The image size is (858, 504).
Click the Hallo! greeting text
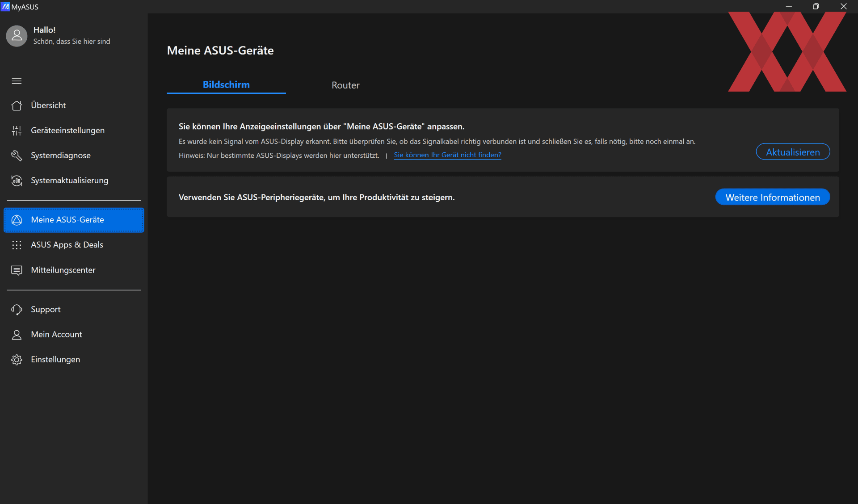point(44,30)
